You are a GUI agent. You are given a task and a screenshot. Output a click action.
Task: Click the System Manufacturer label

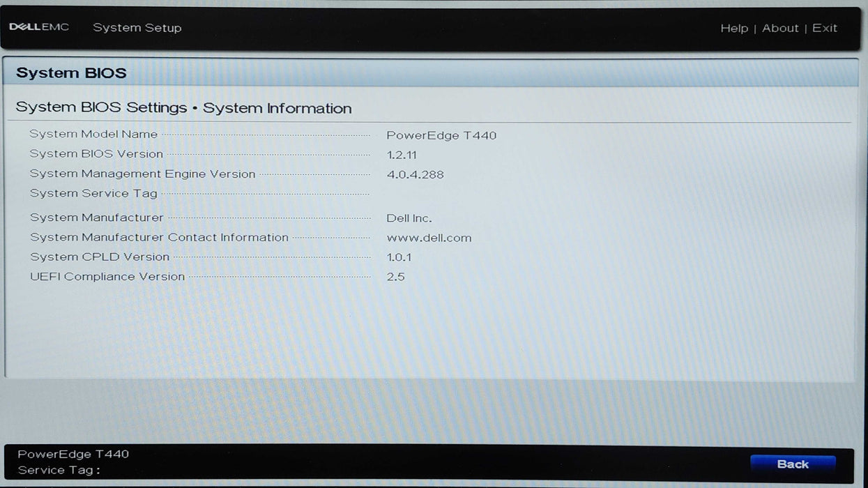tap(96, 218)
